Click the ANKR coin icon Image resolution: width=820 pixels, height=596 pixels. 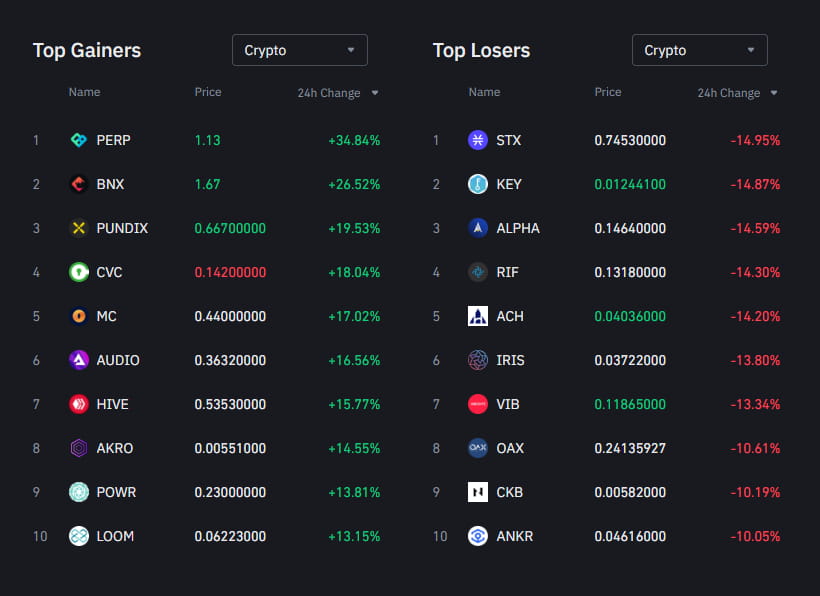[x=477, y=536]
